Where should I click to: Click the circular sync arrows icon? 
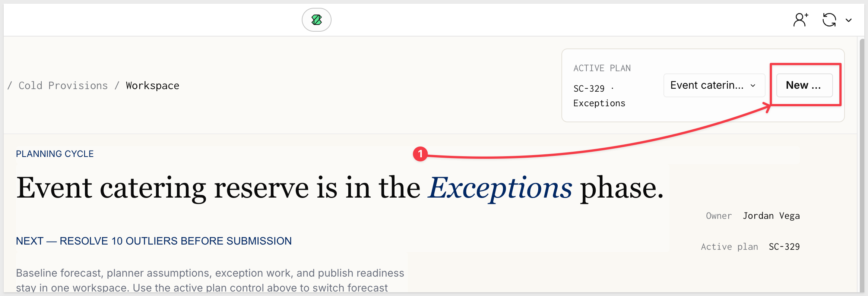click(829, 20)
